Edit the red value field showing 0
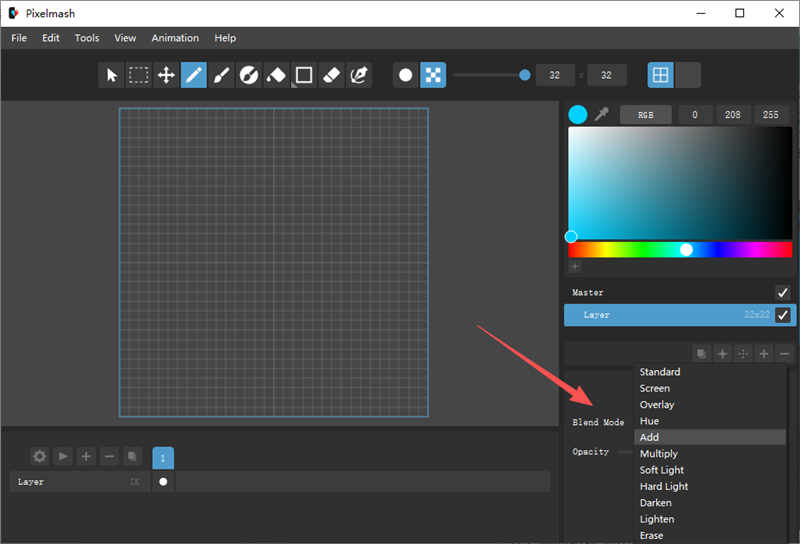 [x=695, y=115]
